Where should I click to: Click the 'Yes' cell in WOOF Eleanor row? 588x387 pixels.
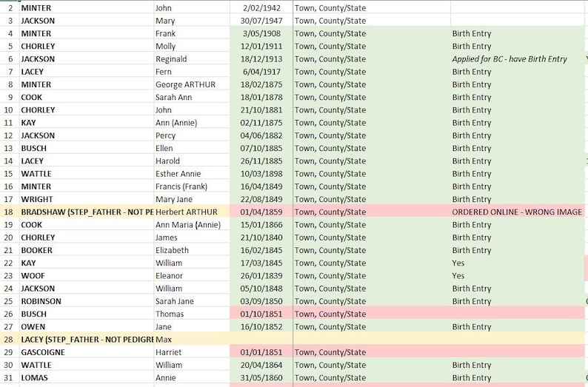[x=517, y=276]
